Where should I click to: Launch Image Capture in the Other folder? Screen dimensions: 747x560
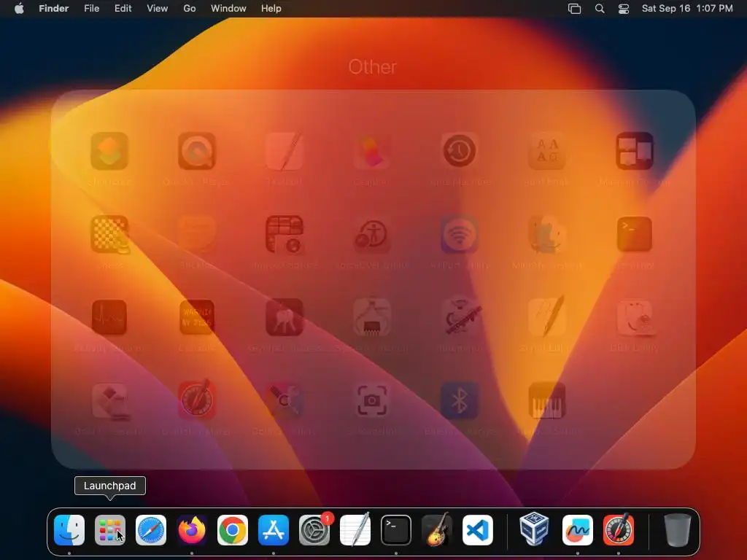click(x=285, y=234)
